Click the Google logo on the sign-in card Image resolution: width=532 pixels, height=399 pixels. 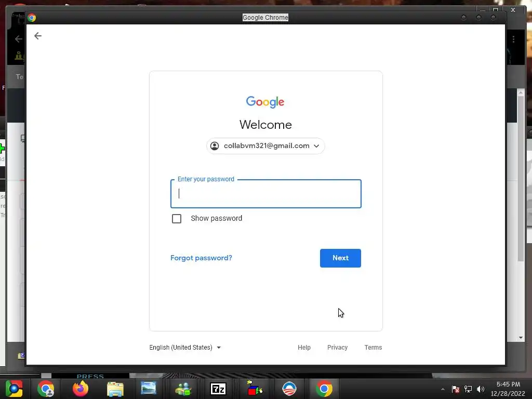[x=265, y=102]
